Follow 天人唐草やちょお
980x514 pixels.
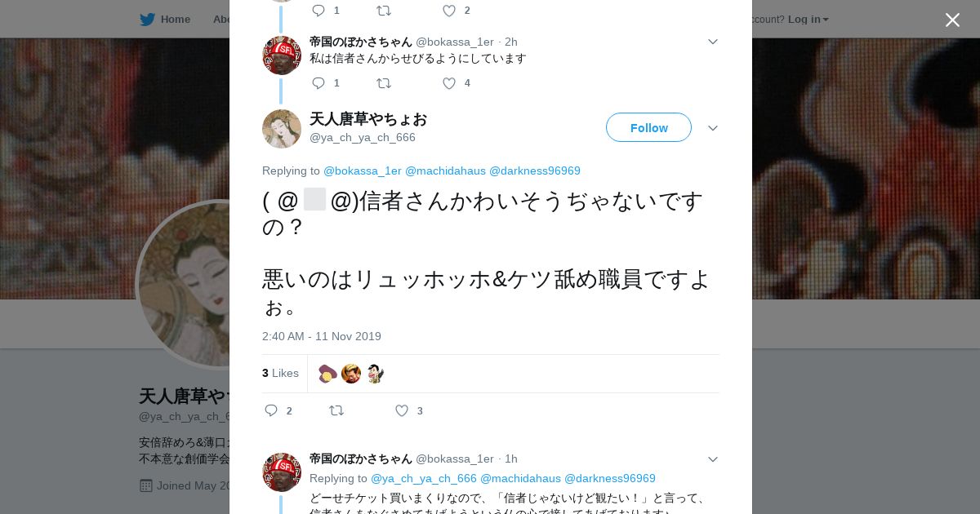click(648, 127)
